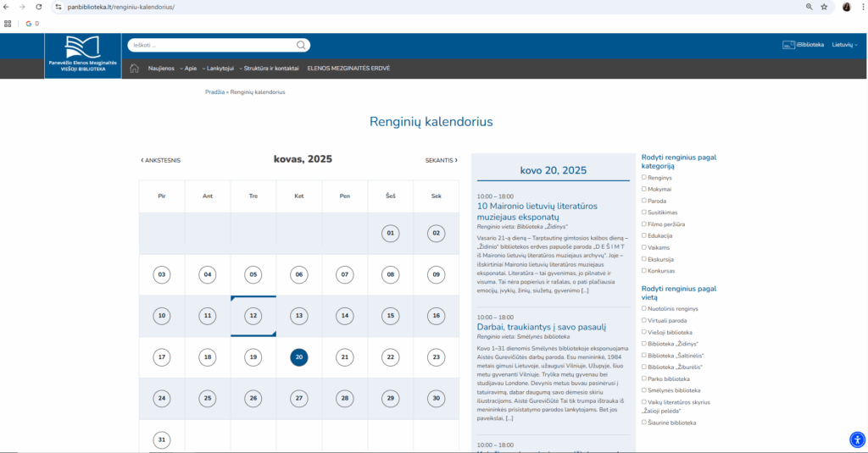
Task: Check the Mokymai category filter
Action: (x=644, y=189)
